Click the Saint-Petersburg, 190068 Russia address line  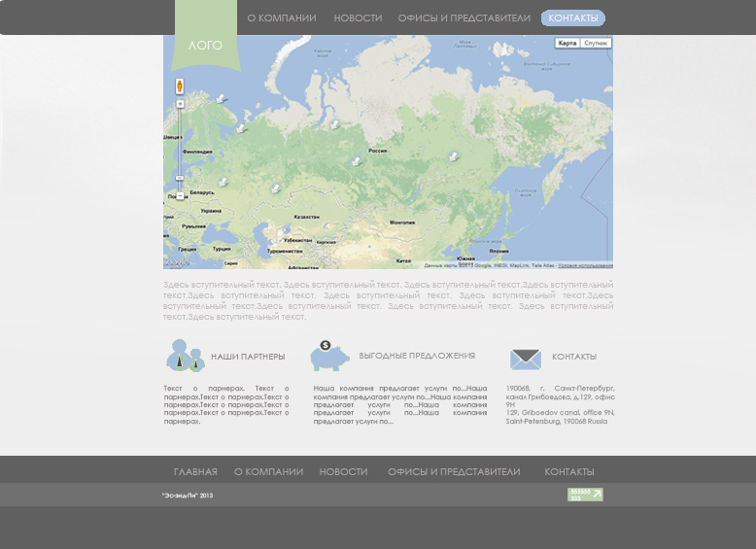557,422
